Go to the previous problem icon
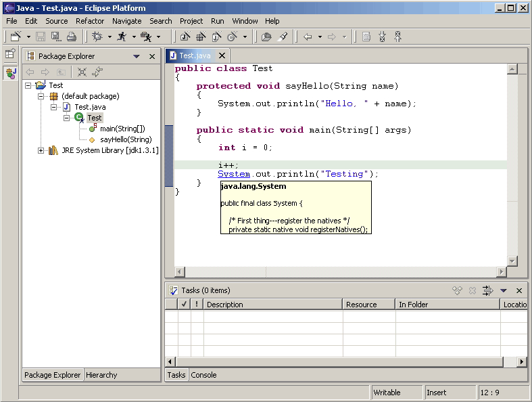The width and height of the screenshot is (532, 402). point(397,37)
